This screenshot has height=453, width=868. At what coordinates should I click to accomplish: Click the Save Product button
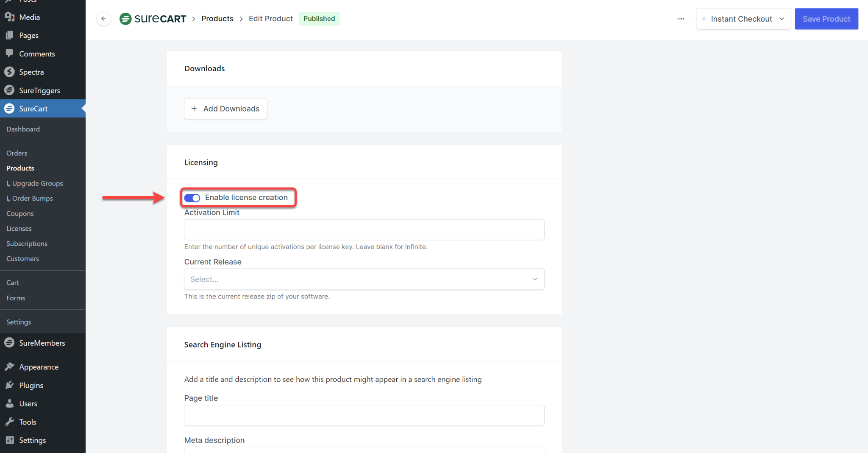(x=826, y=19)
